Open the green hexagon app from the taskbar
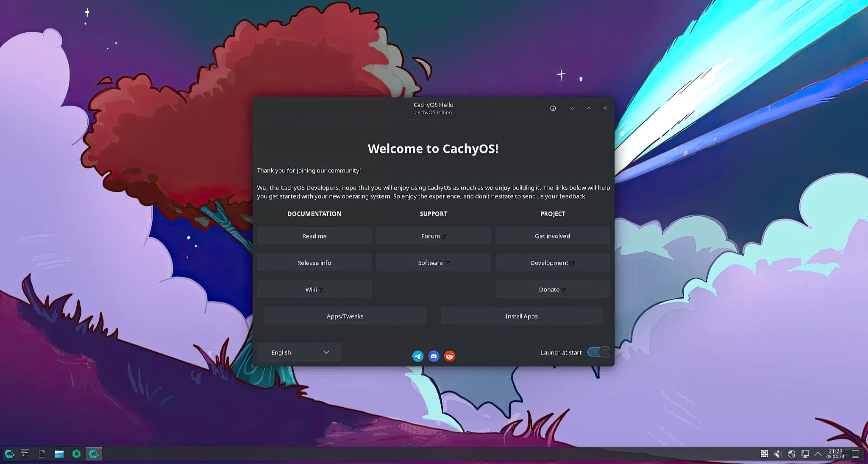The height and width of the screenshot is (464, 868). [x=76, y=453]
